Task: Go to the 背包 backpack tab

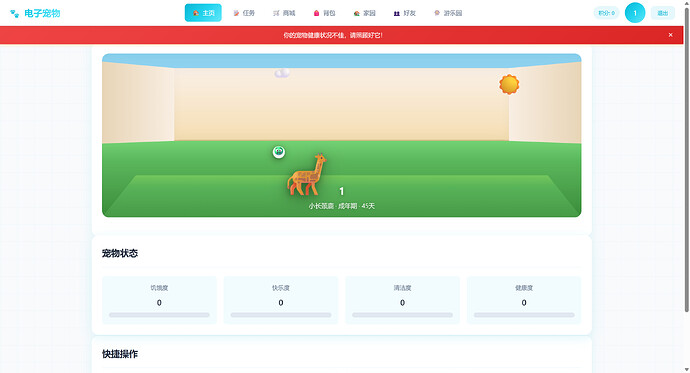Action: click(325, 13)
